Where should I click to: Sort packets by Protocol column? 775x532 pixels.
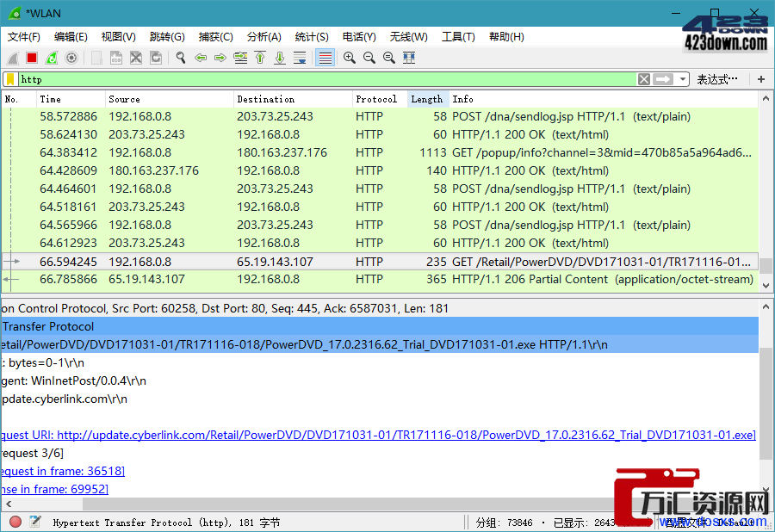(x=380, y=99)
